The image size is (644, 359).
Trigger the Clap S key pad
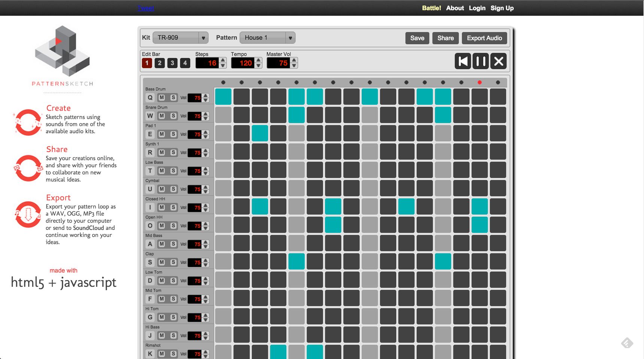click(x=150, y=262)
